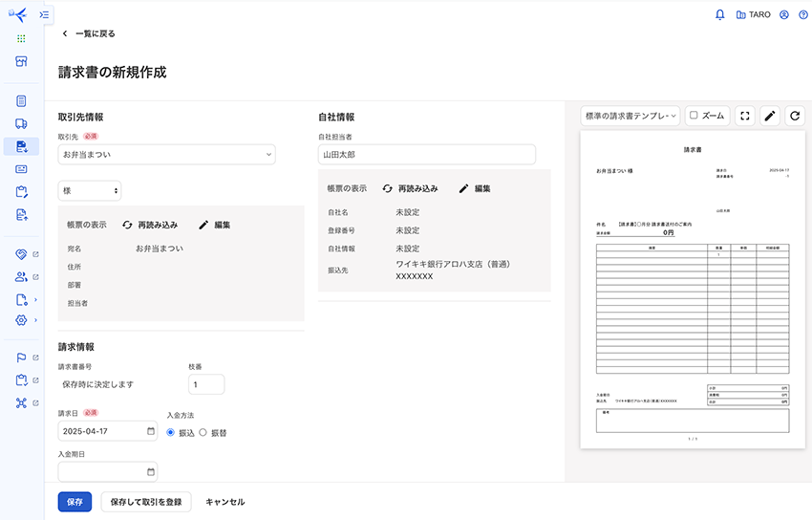Open the 取引先 dropdown
812x520 pixels.
166,154
